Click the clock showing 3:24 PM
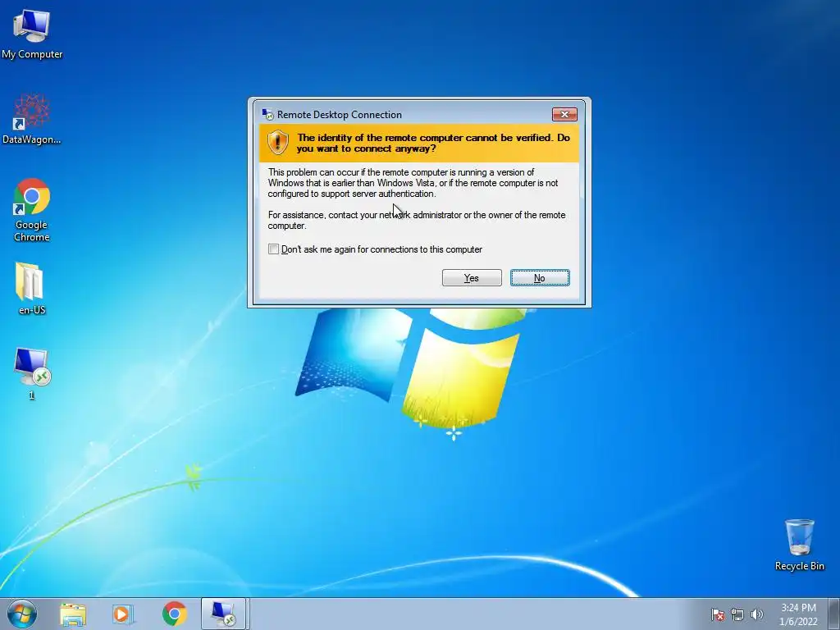Image resolution: width=840 pixels, height=630 pixels. (798, 614)
